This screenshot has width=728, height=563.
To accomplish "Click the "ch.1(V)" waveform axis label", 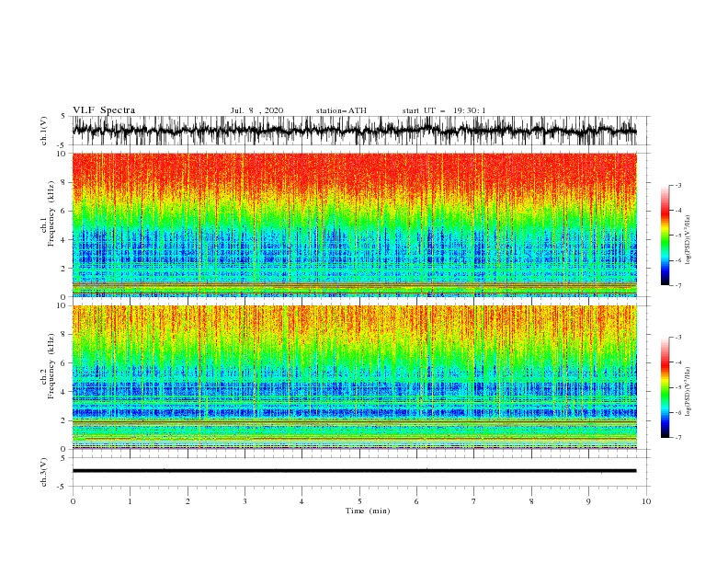I will coord(44,131).
